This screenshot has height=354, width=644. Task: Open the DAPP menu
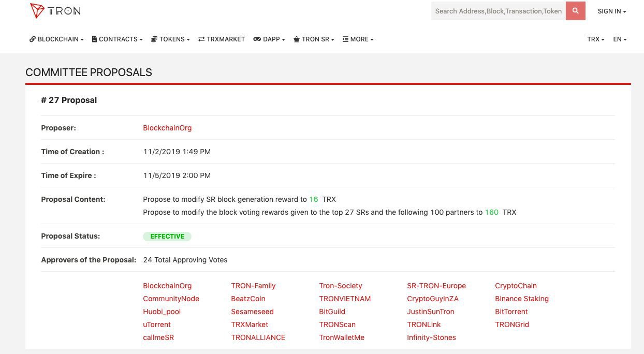point(269,39)
